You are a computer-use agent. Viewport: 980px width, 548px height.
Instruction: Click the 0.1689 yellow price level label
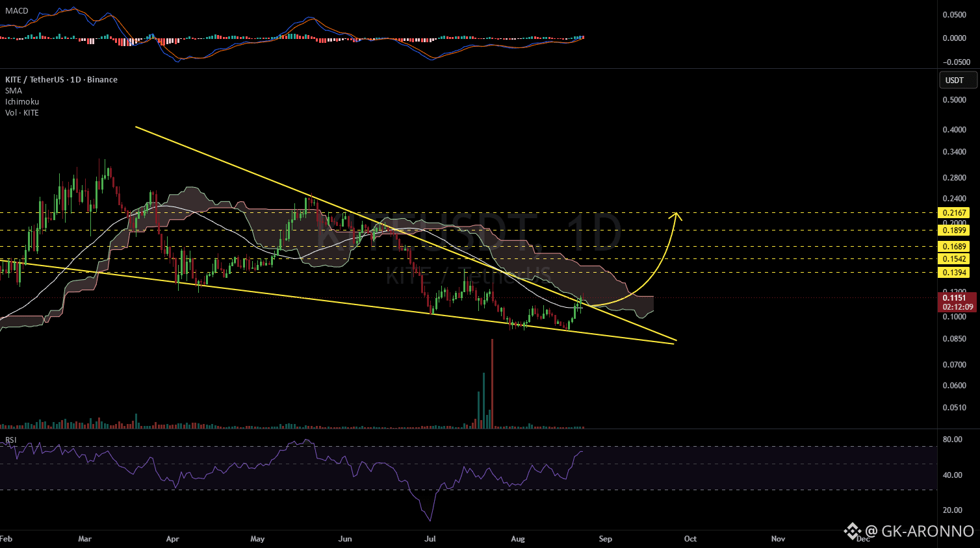pos(954,246)
